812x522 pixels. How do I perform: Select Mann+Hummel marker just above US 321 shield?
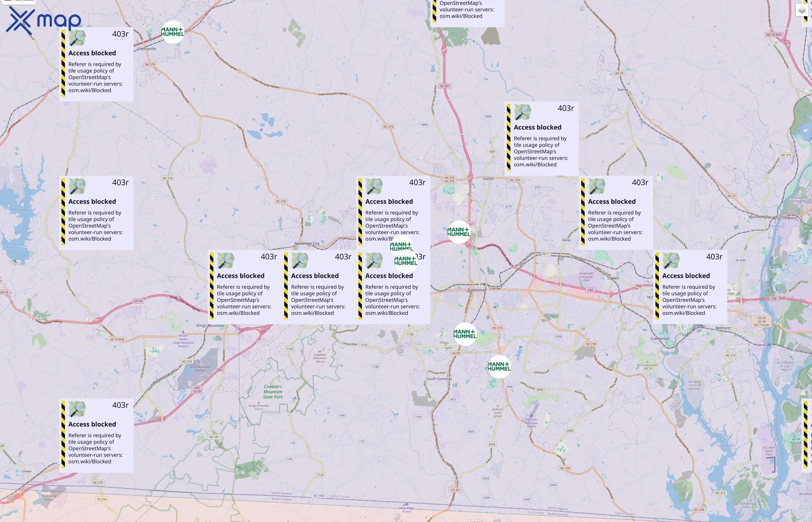click(x=465, y=334)
